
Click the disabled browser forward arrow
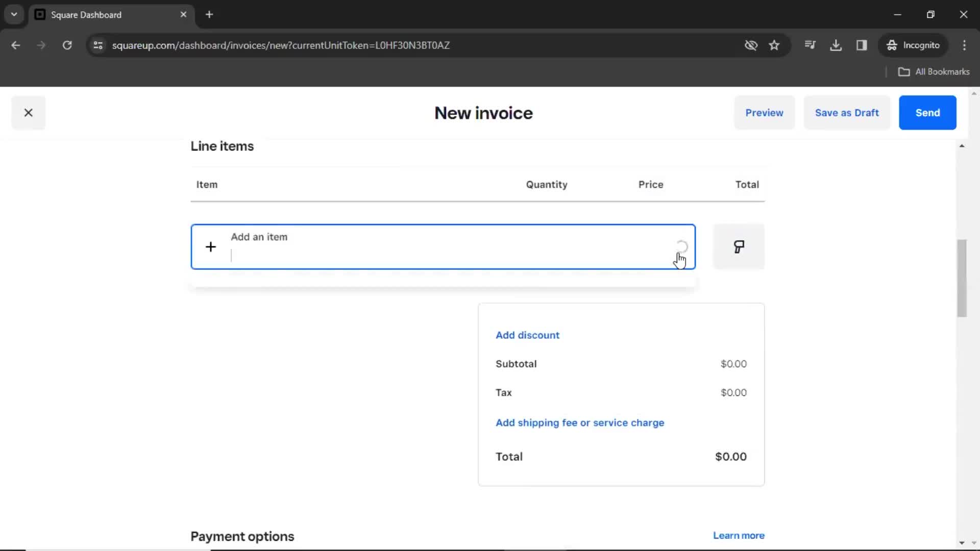41,45
